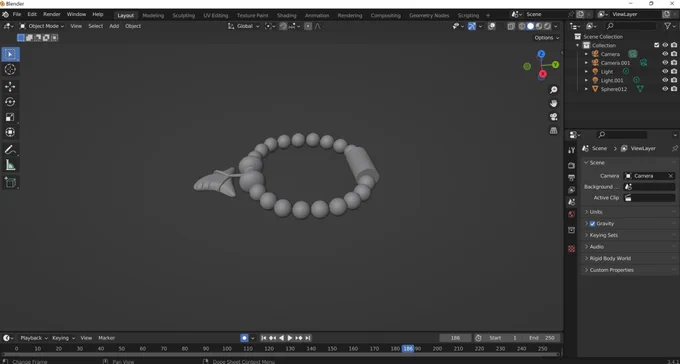Viewport: 680px width, 364px height.
Task: Toggle auto keying record button
Action: pyautogui.click(x=245, y=338)
